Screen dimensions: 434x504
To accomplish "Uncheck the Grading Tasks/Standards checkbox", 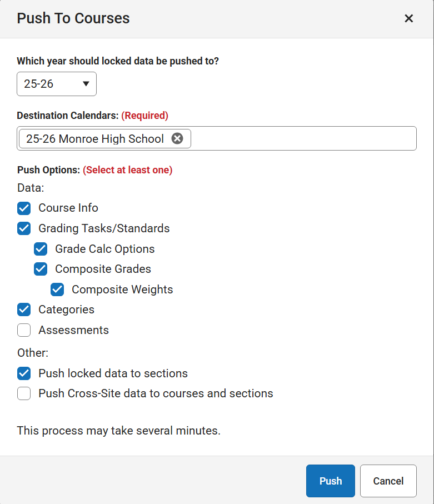I will point(24,228).
